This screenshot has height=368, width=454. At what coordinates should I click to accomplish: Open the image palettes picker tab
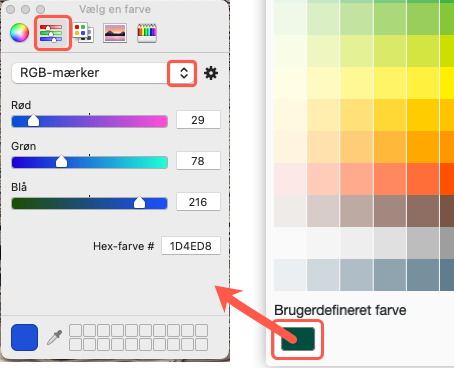tap(115, 33)
